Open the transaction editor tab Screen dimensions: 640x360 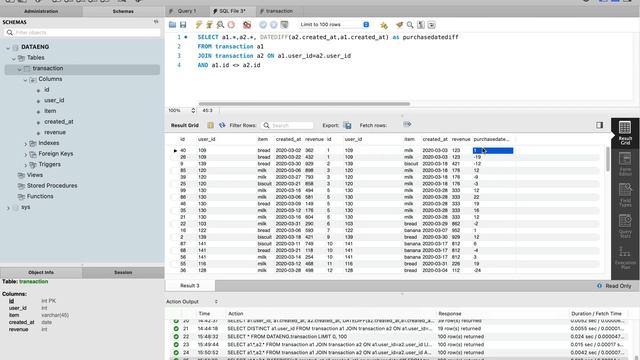point(279,11)
